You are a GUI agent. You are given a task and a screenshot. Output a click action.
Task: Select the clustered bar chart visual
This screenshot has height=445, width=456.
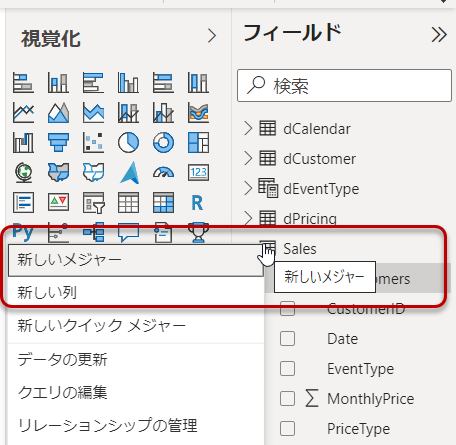[x=93, y=83]
